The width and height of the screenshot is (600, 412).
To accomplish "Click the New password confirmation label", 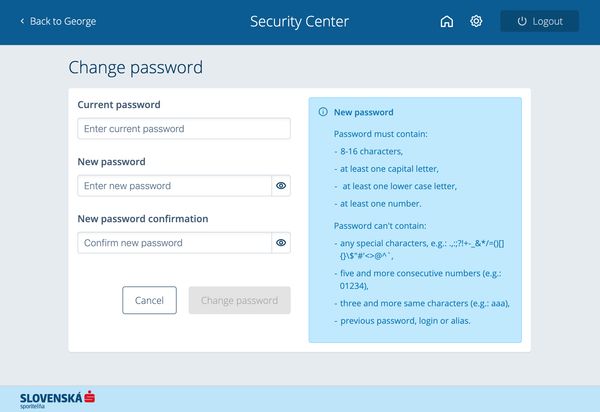I will 142,218.
